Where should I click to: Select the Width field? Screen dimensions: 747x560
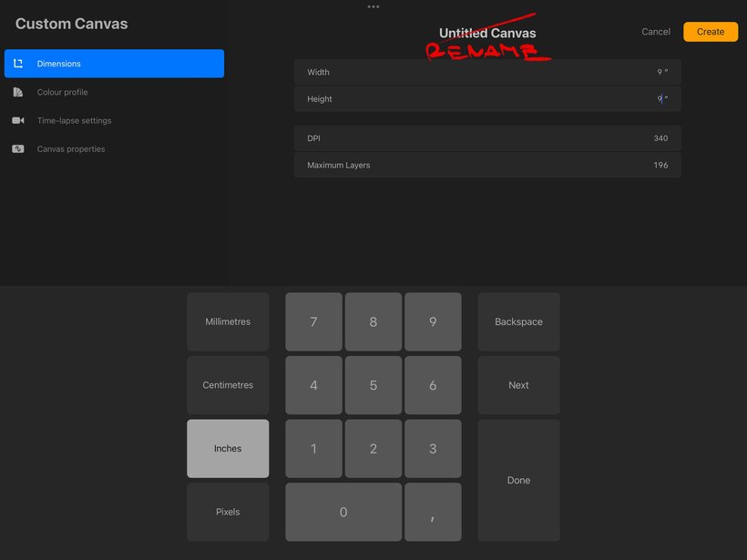[x=487, y=72]
